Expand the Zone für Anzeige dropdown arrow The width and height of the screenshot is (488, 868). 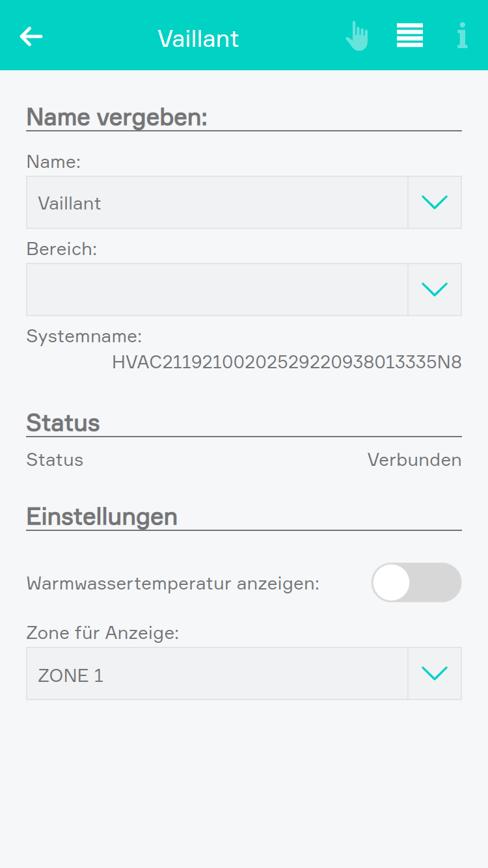435,673
